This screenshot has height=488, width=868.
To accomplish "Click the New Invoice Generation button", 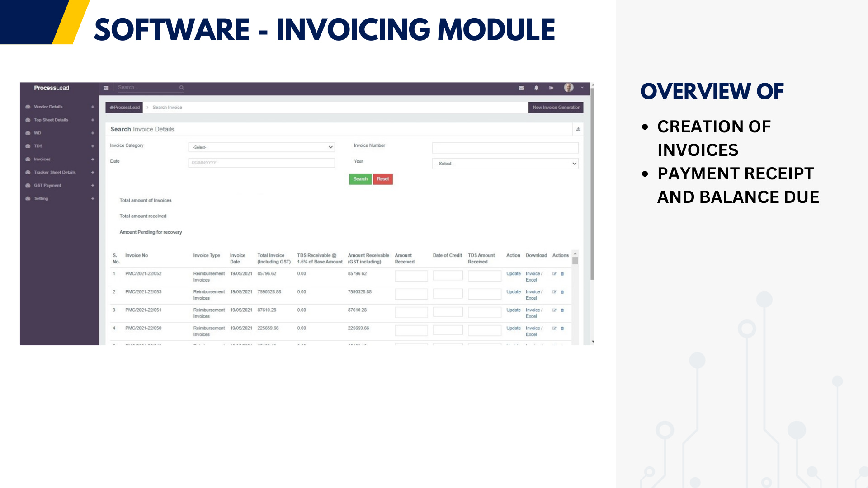I will click(x=556, y=108).
